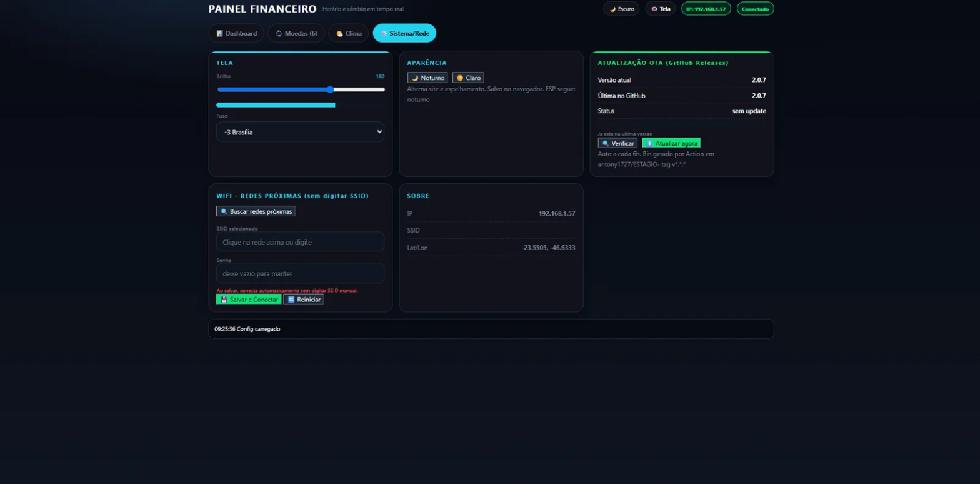Toggle the Tela display button

point(661,9)
